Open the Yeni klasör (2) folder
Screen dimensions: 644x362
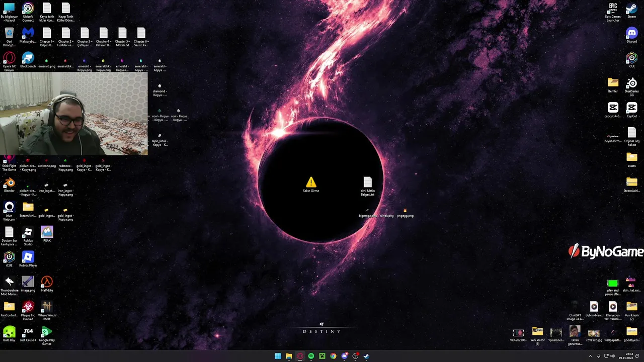click(x=631, y=311)
